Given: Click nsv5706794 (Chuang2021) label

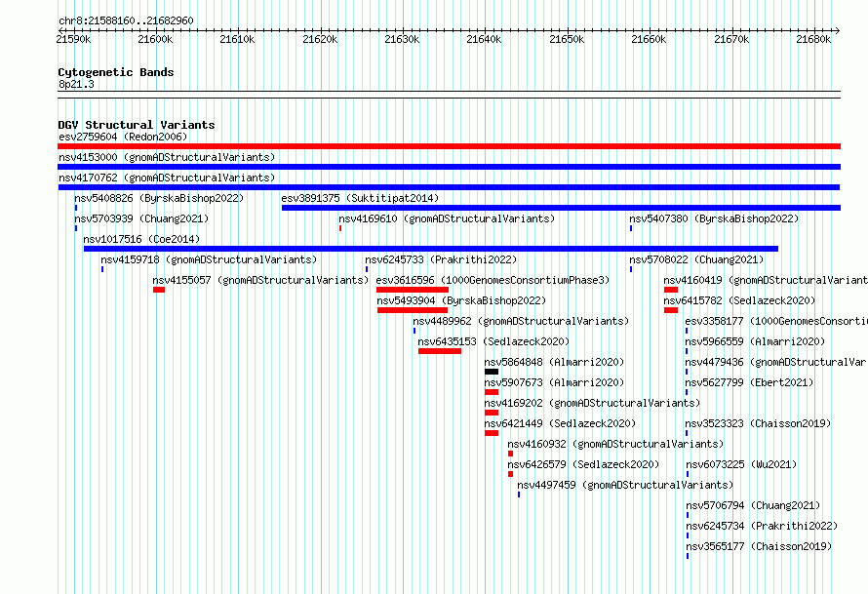Looking at the screenshot, I should coord(753,505).
